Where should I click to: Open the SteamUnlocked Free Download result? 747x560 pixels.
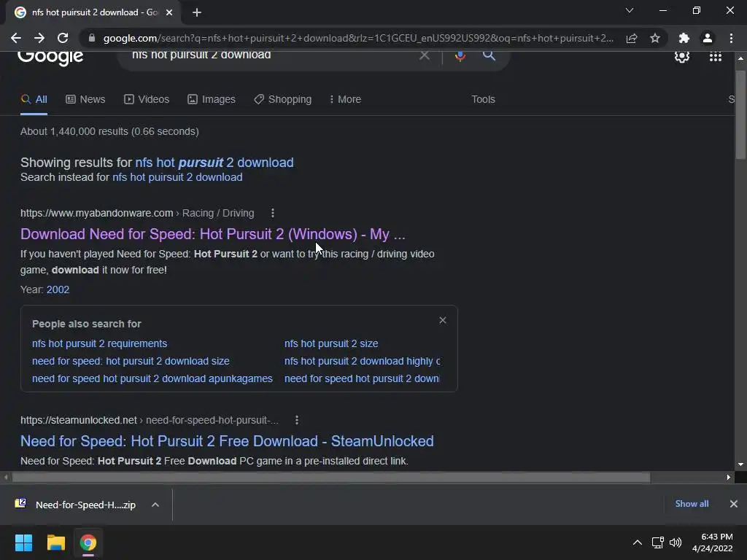click(227, 441)
